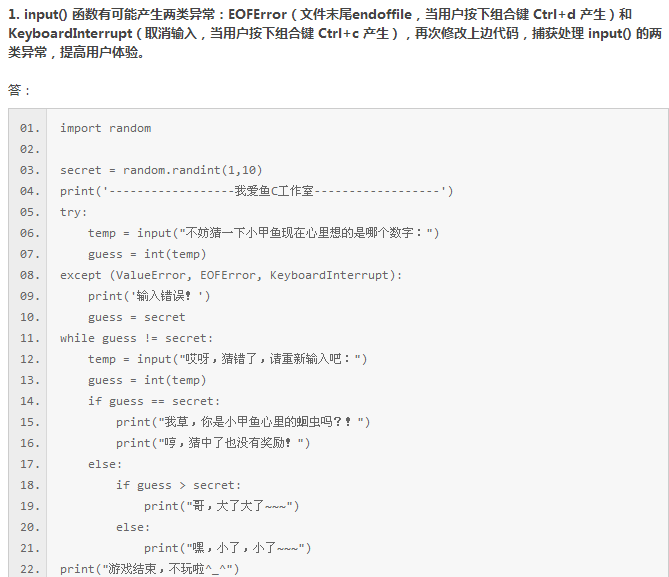This screenshot has width=669, height=577.
Task: Click line number 02.
Action: pyautogui.click(x=30, y=149)
